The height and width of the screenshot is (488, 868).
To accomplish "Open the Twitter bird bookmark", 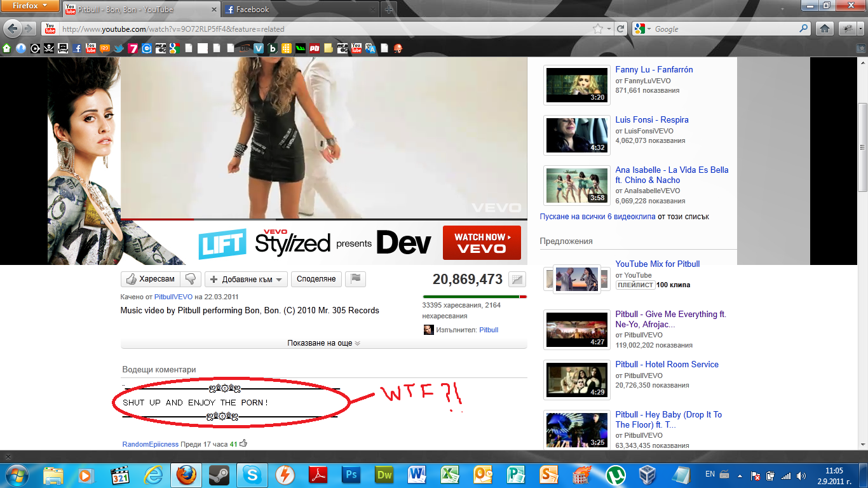I will pos(119,48).
